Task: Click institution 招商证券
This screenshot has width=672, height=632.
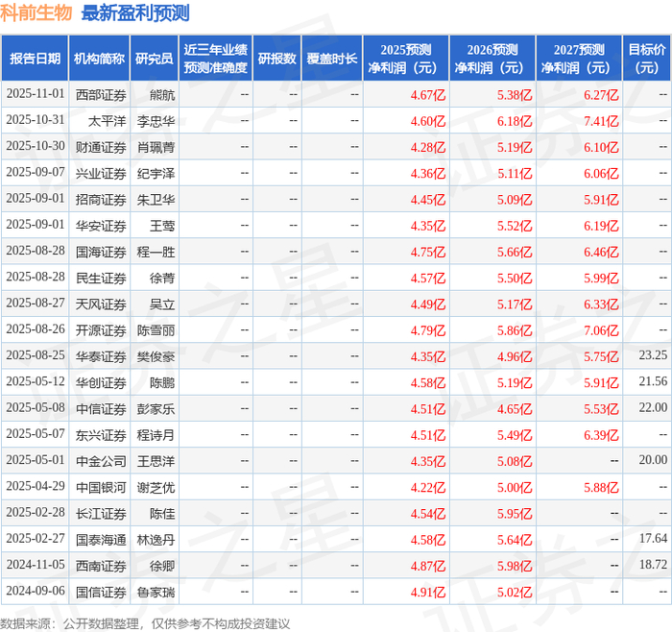Action: [x=101, y=200]
